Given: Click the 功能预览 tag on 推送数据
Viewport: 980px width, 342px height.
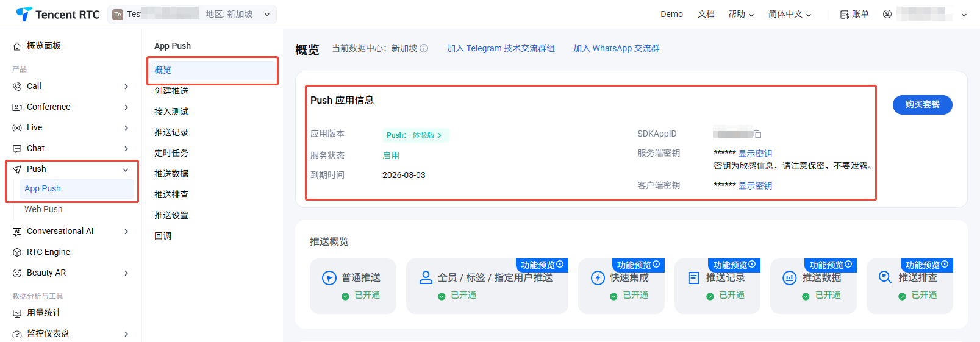Looking at the screenshot, I should click(x=831, y=265).
